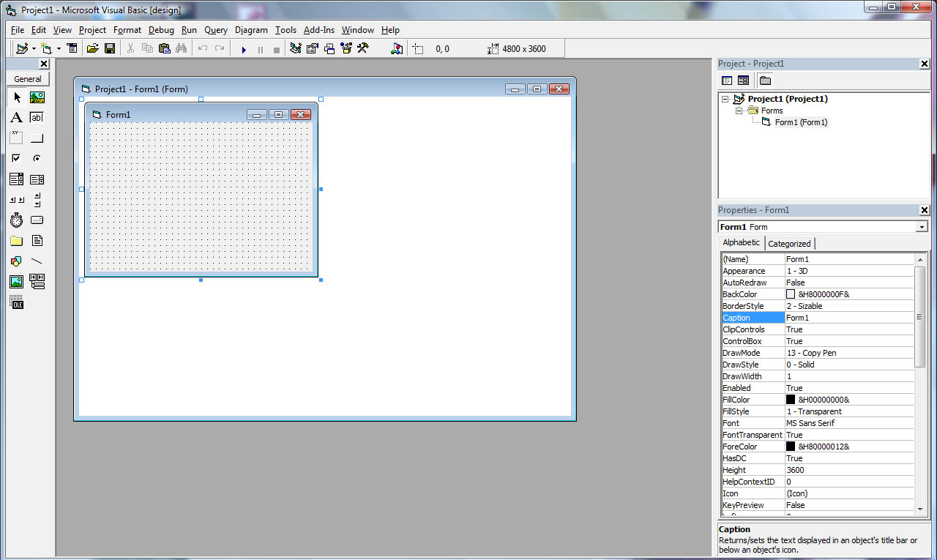
Task: Select the Timer control tool
Action: pyautogui.click(x=17, y=220)
